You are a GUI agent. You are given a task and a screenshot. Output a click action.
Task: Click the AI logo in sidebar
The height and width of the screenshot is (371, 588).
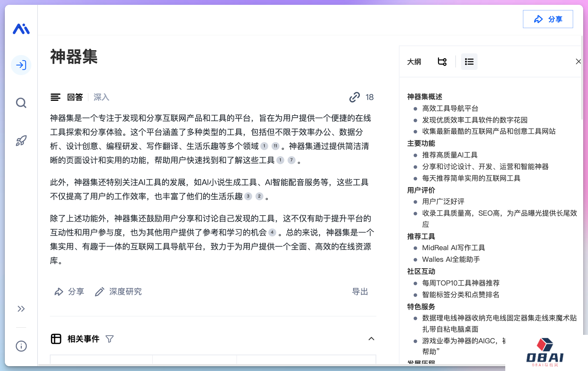pos(21,29)
